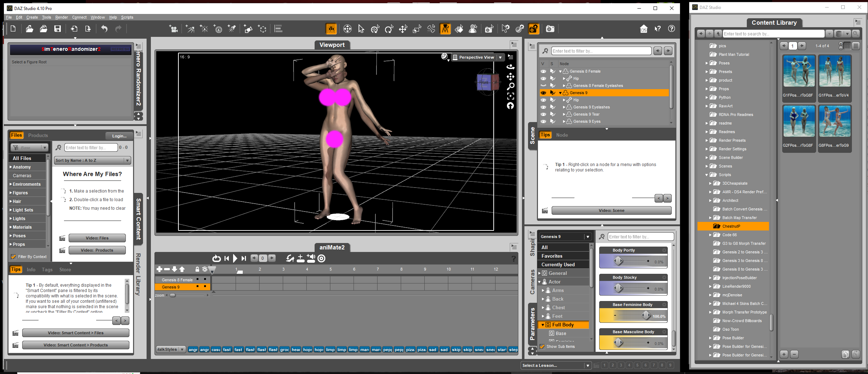The width and height of the screenshot is (868, 374).
Task: Open the Perspective View camera dropdown
Action: (500, 57)
